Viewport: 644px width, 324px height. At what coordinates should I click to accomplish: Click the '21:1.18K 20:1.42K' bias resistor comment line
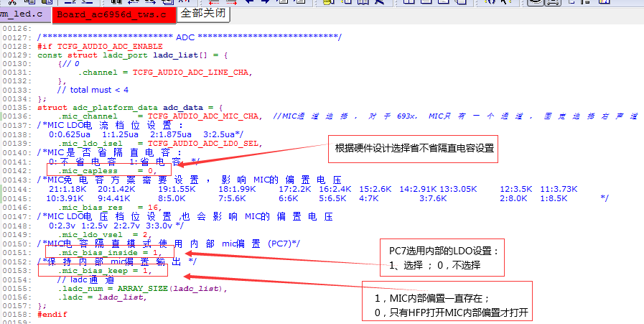313,189
